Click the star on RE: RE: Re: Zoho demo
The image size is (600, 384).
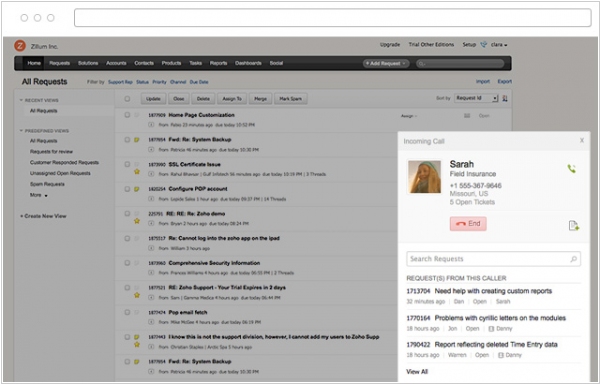[137, 221]
